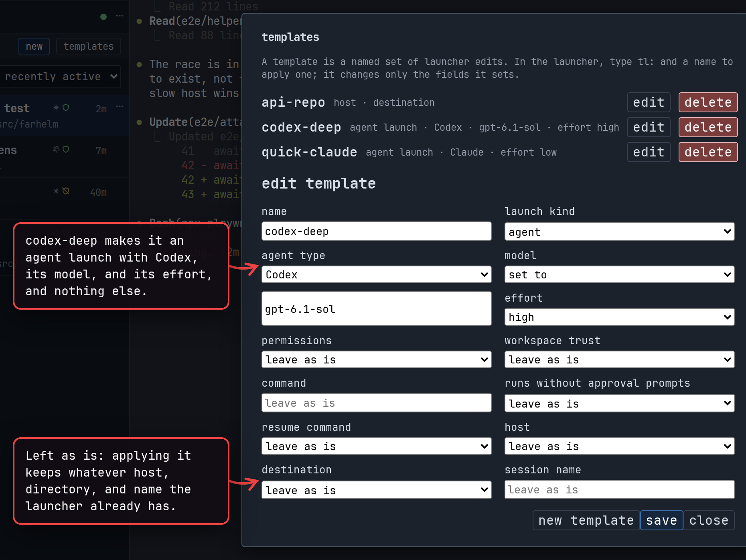
Task: Click the src/farhelm path under test
Action: point(29,124)
